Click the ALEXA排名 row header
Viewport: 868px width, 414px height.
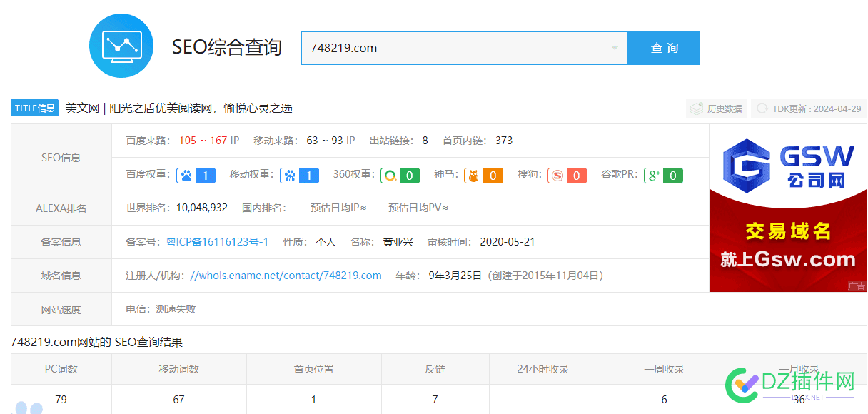pos(61,208)
